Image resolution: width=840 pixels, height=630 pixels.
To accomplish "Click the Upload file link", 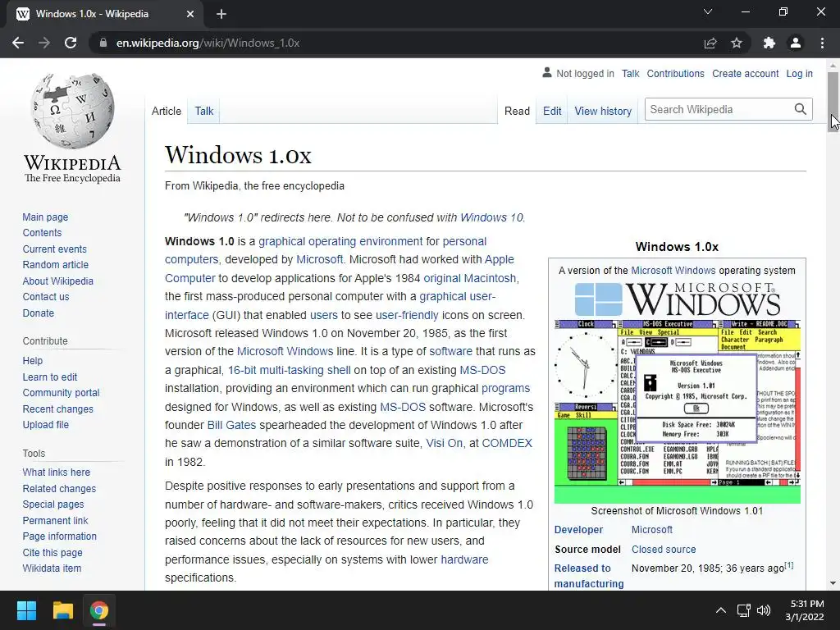I will 46,425.
